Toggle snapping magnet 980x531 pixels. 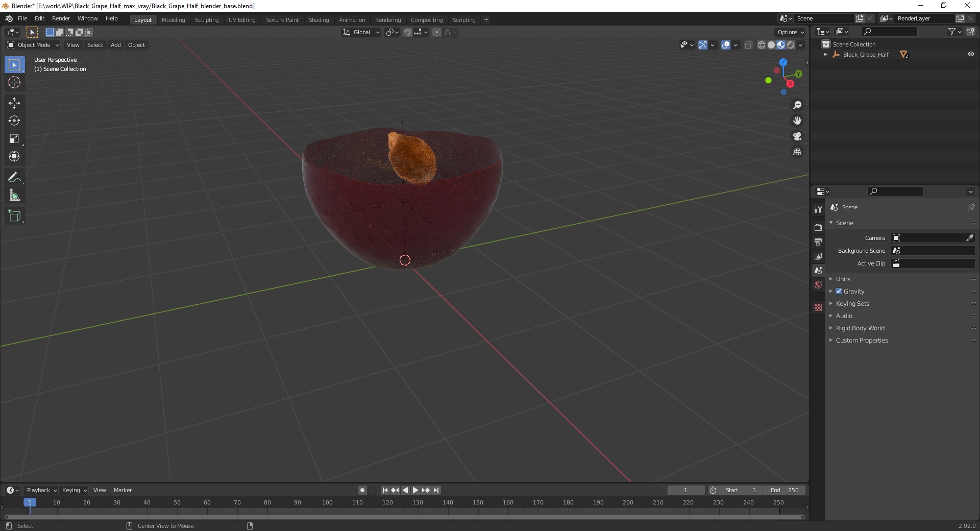408,32
